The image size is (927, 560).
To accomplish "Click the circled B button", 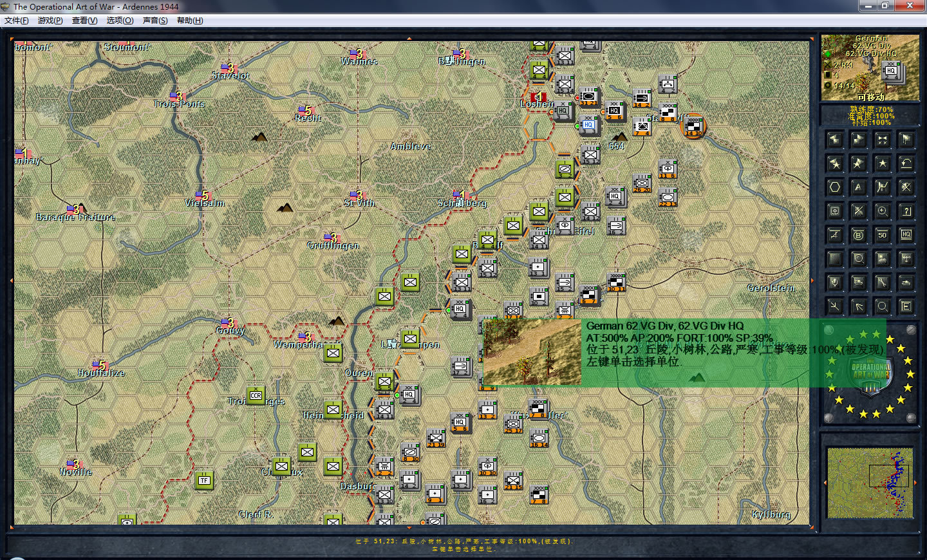I will (x=859, y=235).
